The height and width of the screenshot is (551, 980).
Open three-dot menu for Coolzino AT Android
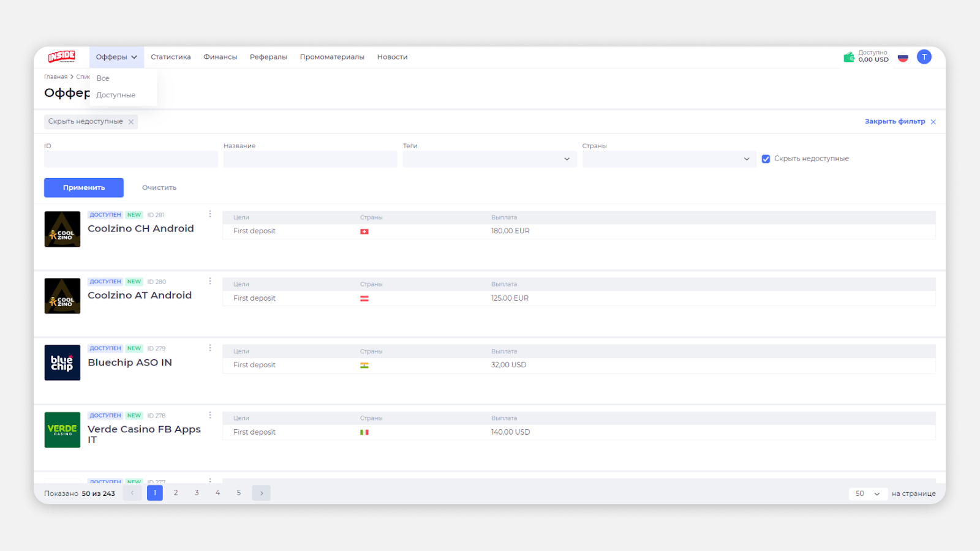coord(210,281)
